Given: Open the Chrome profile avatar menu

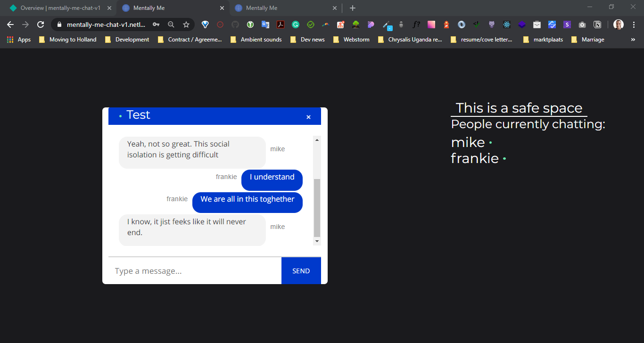Looking at the screenshot, I should coord(618,24).
